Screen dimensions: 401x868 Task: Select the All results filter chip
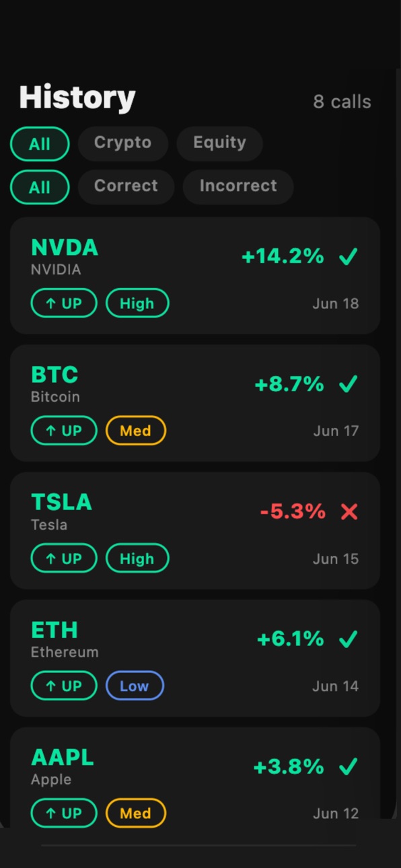click(40, 187)
